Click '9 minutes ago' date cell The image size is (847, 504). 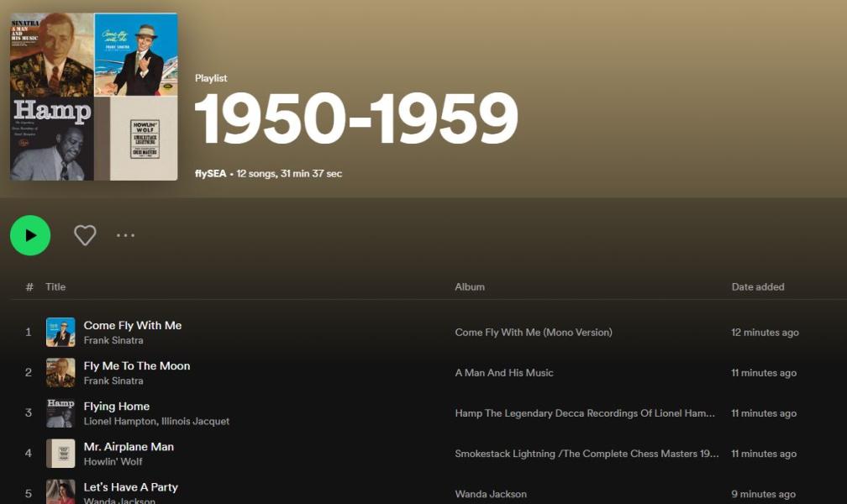tap(763, 494)
